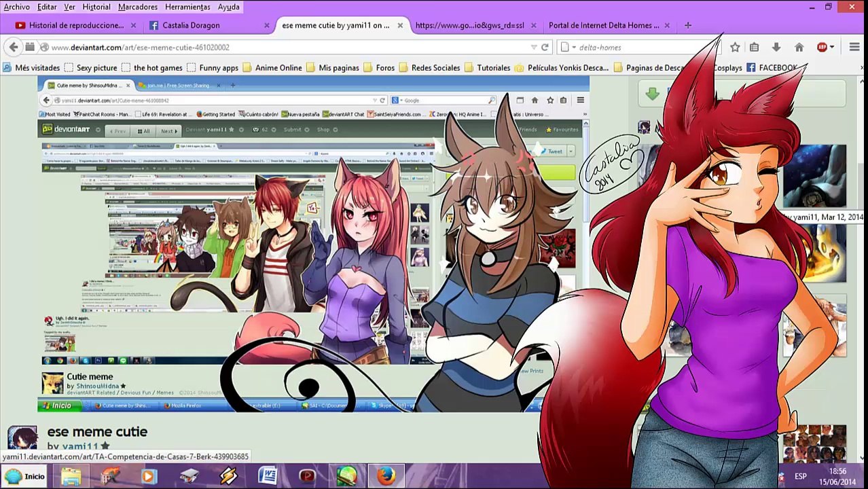Open Microsoft Word from the taskbar
This screenshot has height=489, width=868.
click(x=268, y=476)
